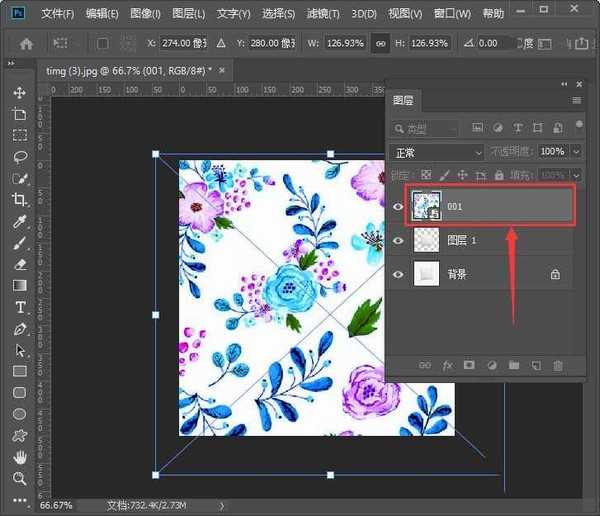The height and width of the screenshot is (516, 600).
Task: Hide the 背景 layer
Action: pyautogui.click(x=398, y=274)
